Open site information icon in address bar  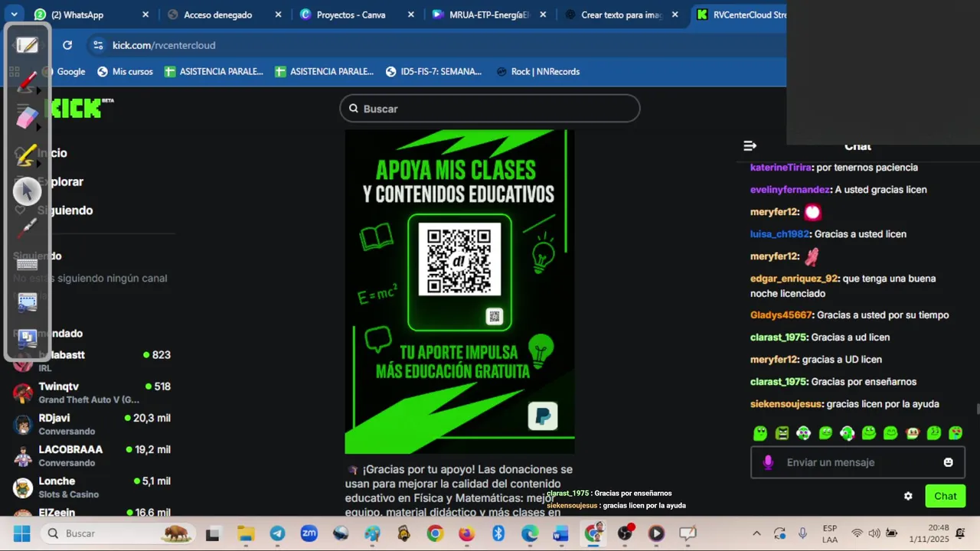(97, 45)
